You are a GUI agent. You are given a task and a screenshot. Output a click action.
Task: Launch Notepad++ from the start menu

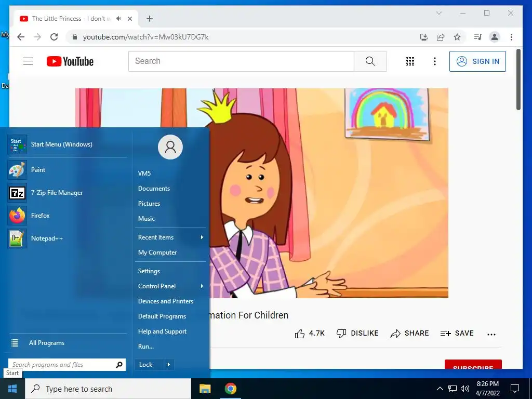67,238
